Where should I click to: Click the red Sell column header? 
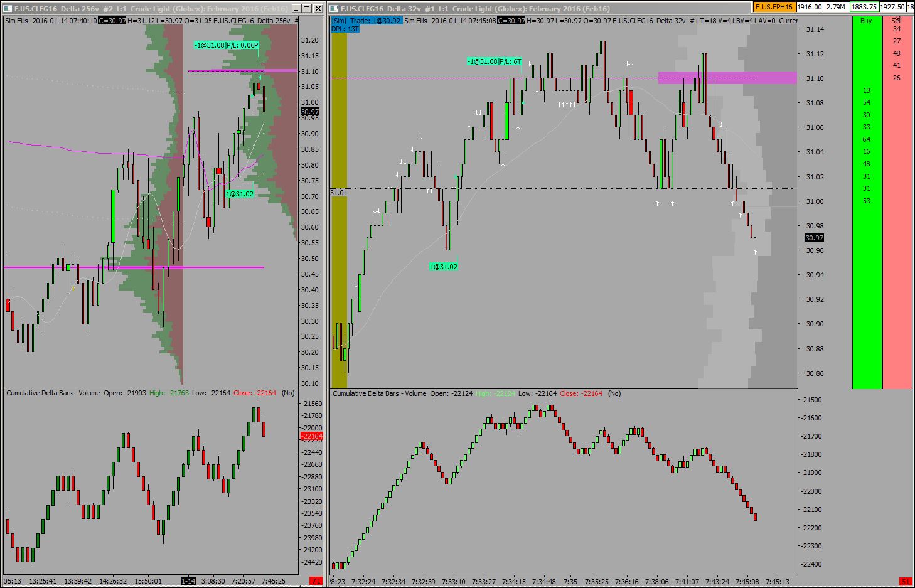click(896, 21)
